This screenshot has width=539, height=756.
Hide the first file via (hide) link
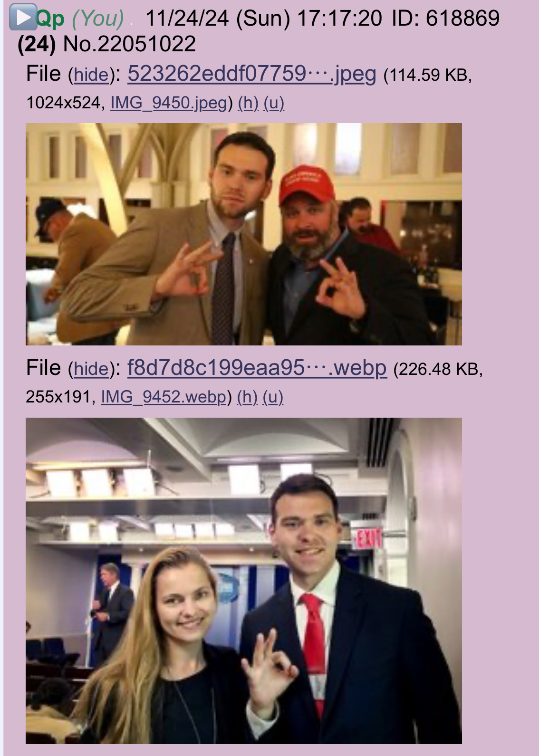[x=92, y=75]
